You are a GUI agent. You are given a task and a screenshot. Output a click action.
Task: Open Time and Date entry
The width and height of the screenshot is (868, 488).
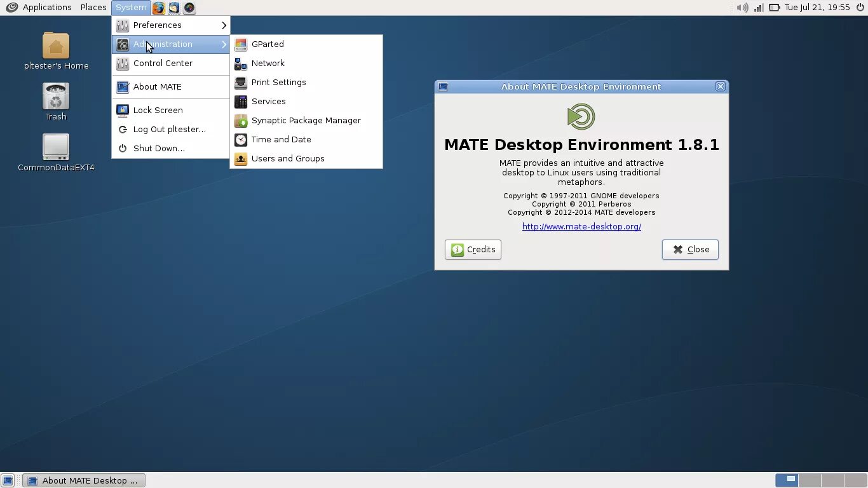(x=306, y=140)
